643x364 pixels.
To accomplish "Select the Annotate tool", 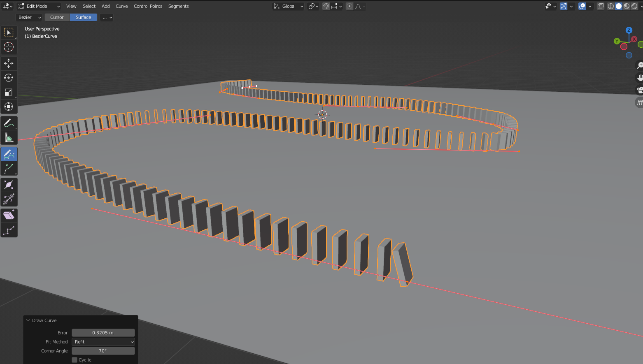I will 9,123.
